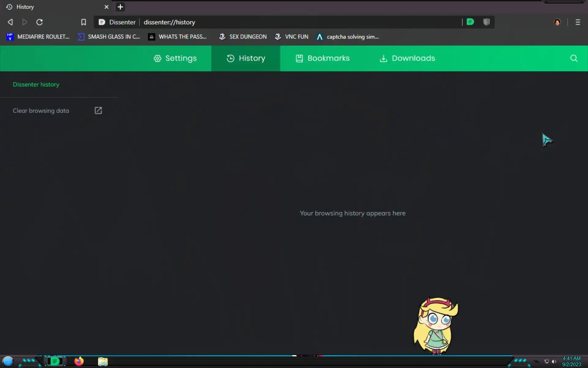This screenshot has width=588, height=368.
Task: Select the History tab
Action: pos(246,58)
